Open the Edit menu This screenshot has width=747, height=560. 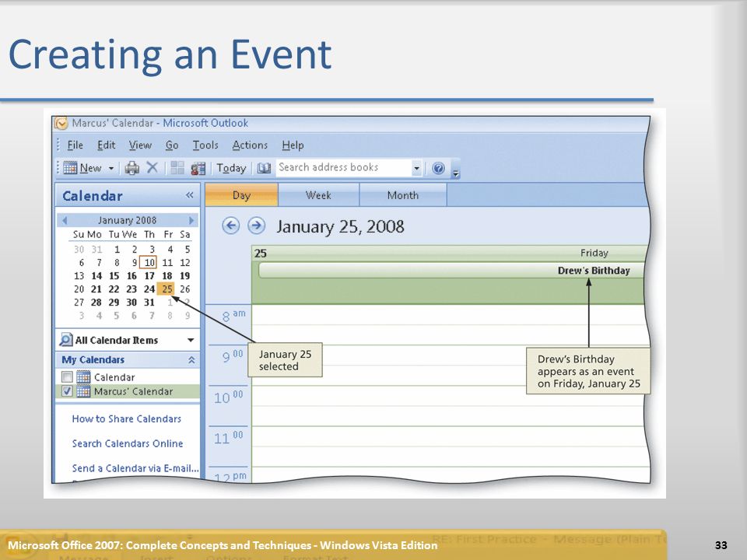(x=107, y=145)
